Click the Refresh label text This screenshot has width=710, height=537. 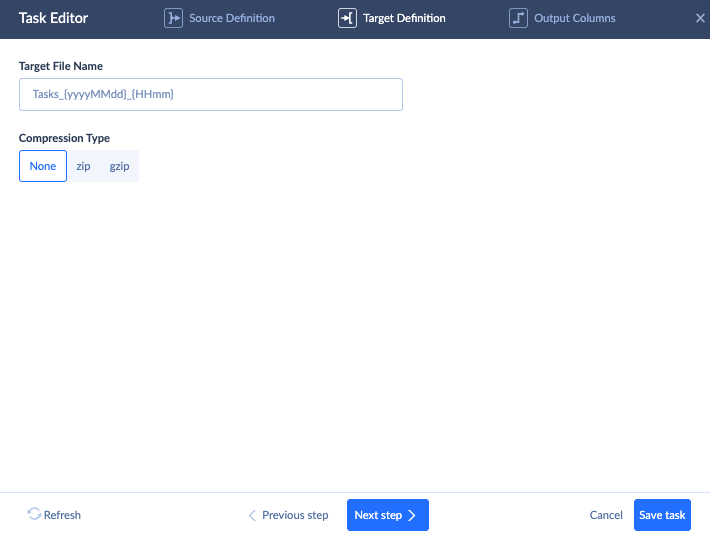62,515
